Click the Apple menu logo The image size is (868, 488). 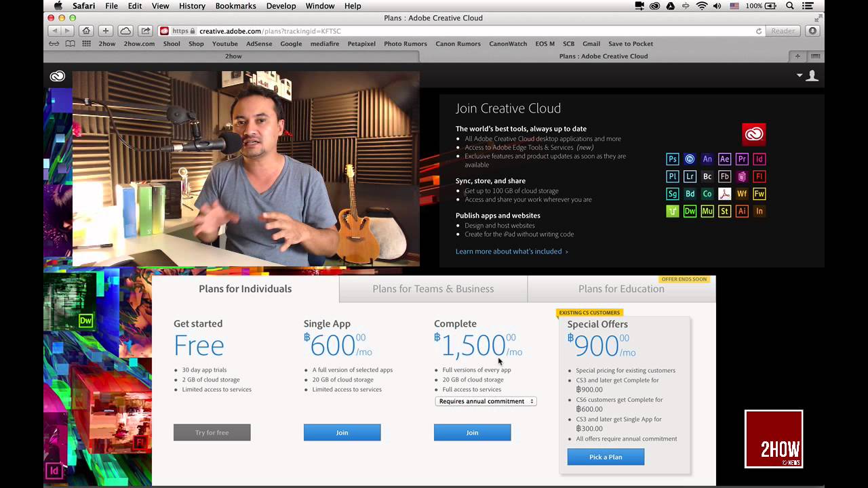(x=58, y=6)
